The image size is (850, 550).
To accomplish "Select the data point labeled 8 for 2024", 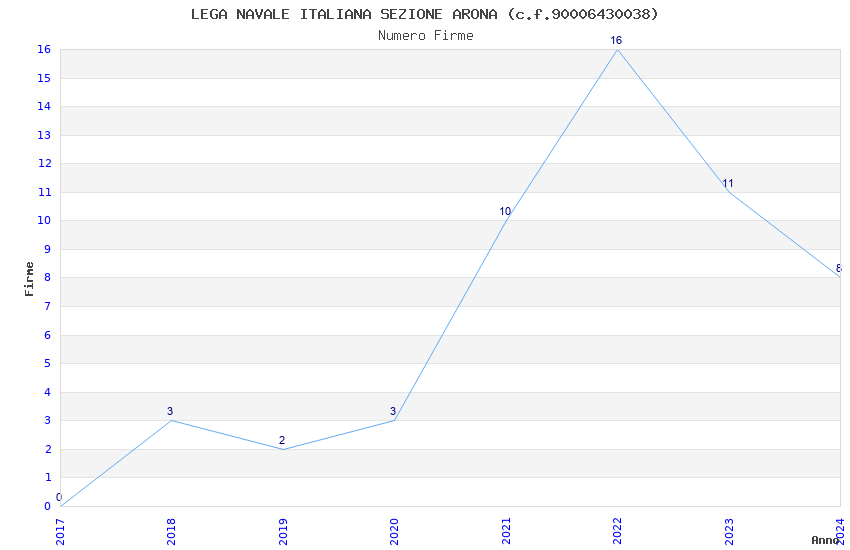I will click(839, 269).
